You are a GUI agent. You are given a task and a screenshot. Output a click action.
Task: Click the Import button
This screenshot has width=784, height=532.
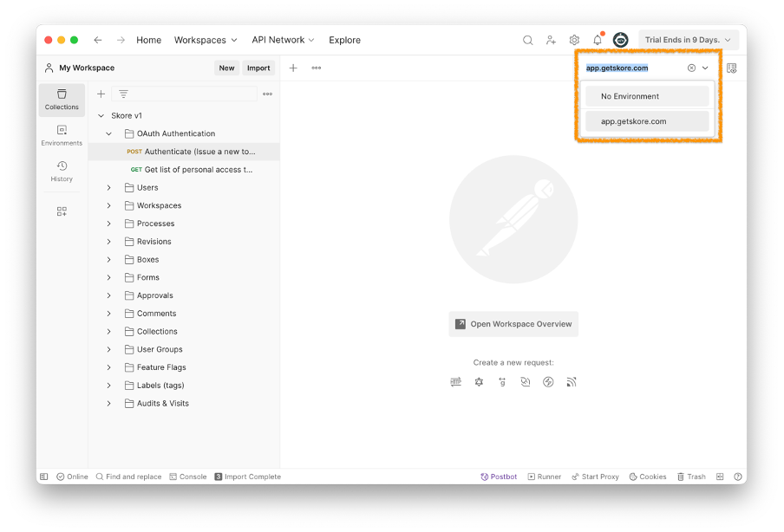(258, 68)
